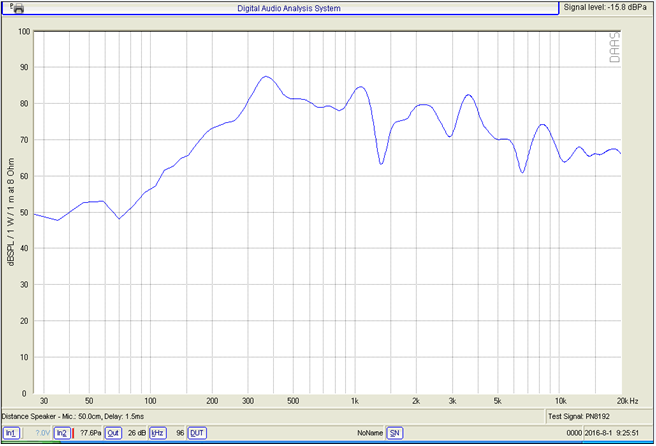
Task: Click the Test Signal PN8192 label
Action: (584, 416)
